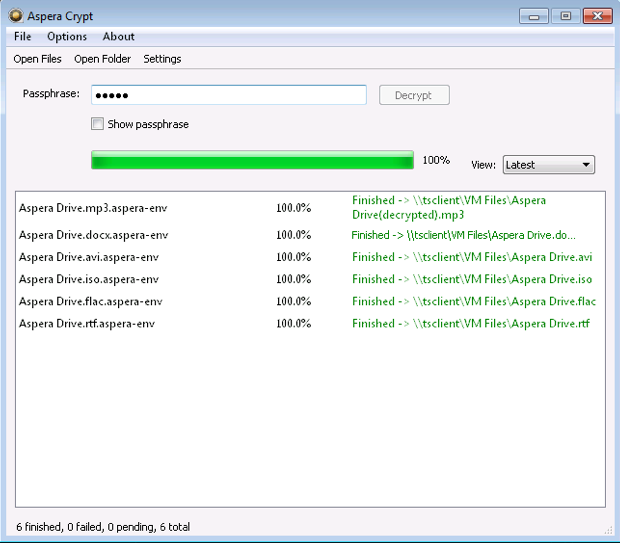Close the Aspera Crypt window
Viewport: 620px width, 543px height.
[x=598, y=16]
